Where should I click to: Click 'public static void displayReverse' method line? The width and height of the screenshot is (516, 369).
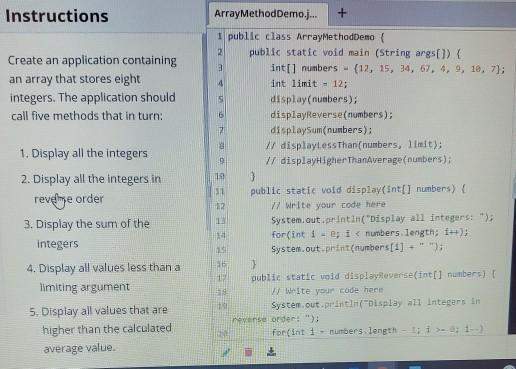tap(373, 276)
